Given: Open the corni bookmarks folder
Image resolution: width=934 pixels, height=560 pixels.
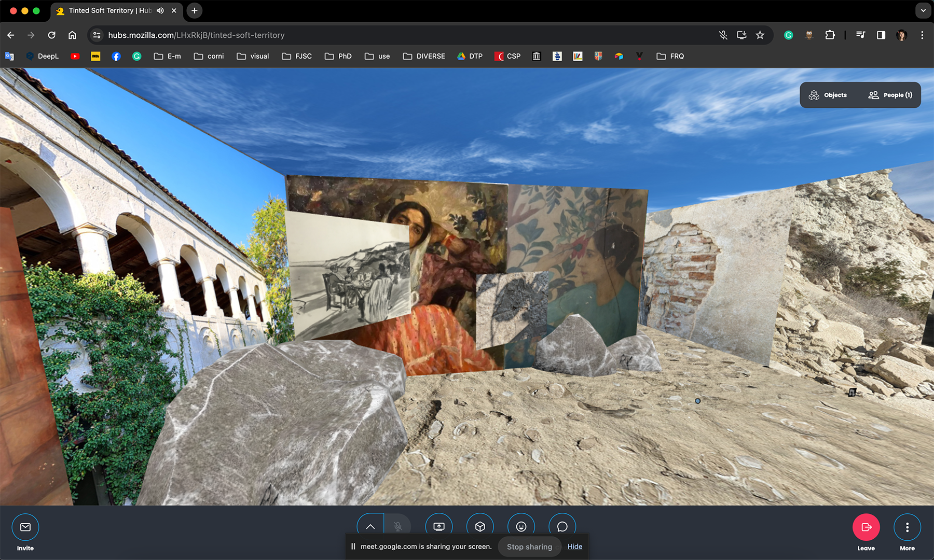Looking at the screenshot, I should pos(209,56).
